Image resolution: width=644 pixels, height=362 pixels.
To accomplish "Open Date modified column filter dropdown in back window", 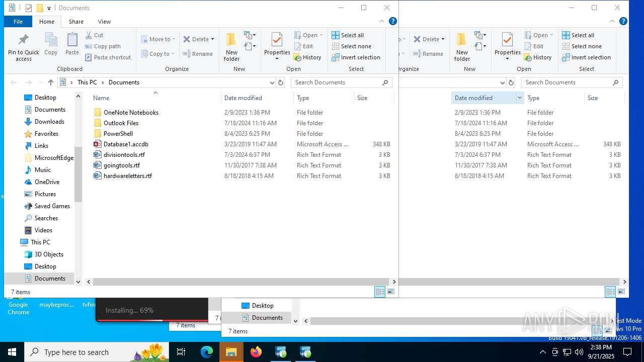I will pos(520,98).
